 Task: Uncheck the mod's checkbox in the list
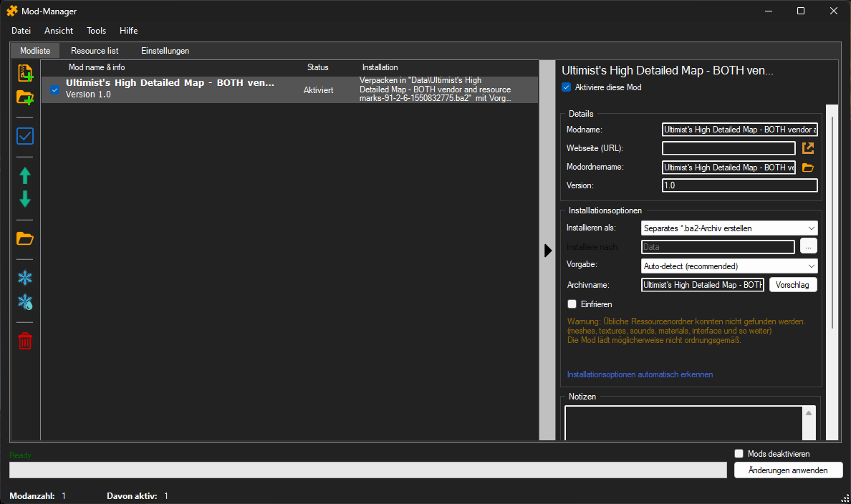pyautogui.click(x=55, y=90)
